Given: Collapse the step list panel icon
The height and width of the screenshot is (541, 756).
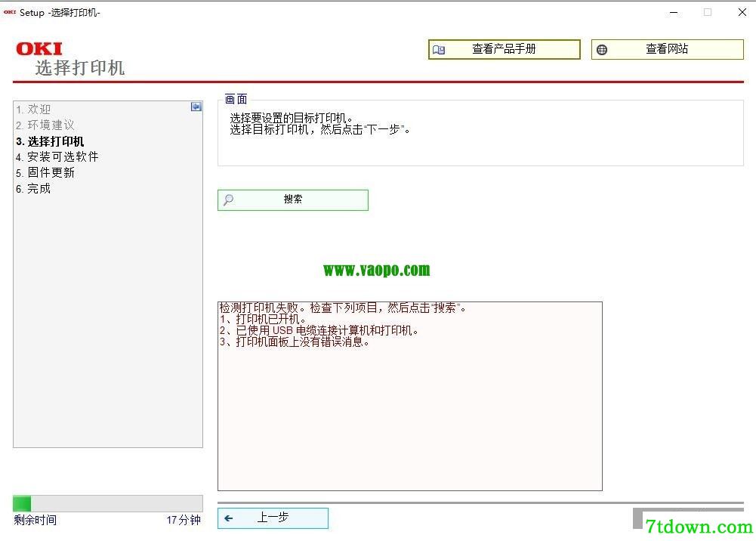Looking at the screenshot, I should click(196, 107).
